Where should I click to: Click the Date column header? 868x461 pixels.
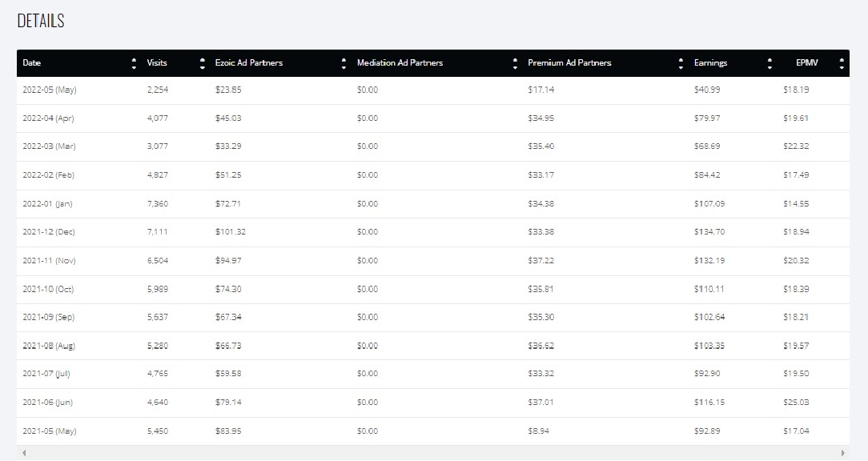tap(31, 62)
